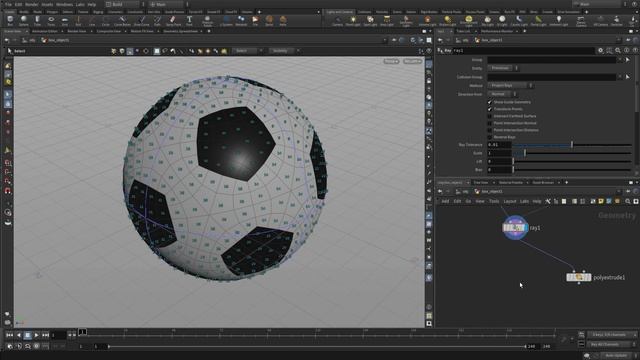Jump to last frame button
The height and width of the screenshot is (360, 640).
click(x=45, y=335)
